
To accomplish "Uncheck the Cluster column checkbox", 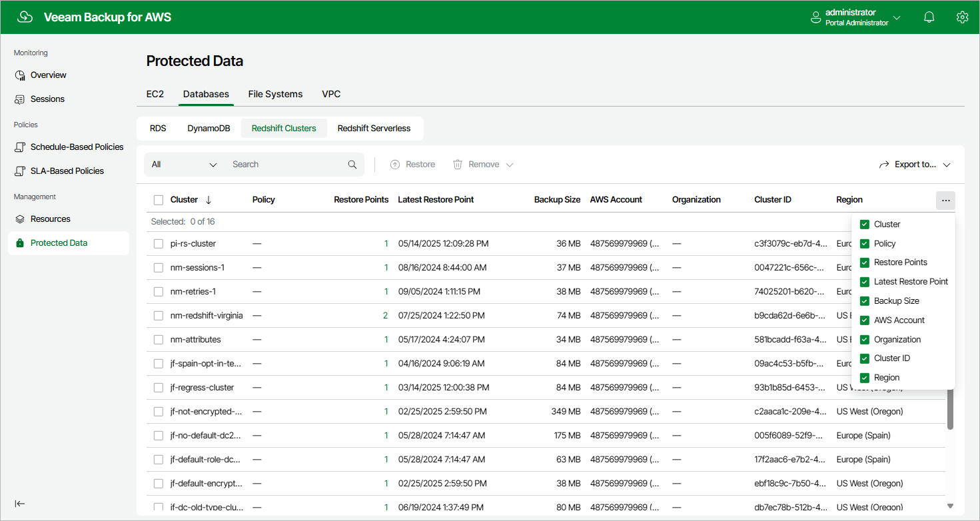I will point(865,225).
